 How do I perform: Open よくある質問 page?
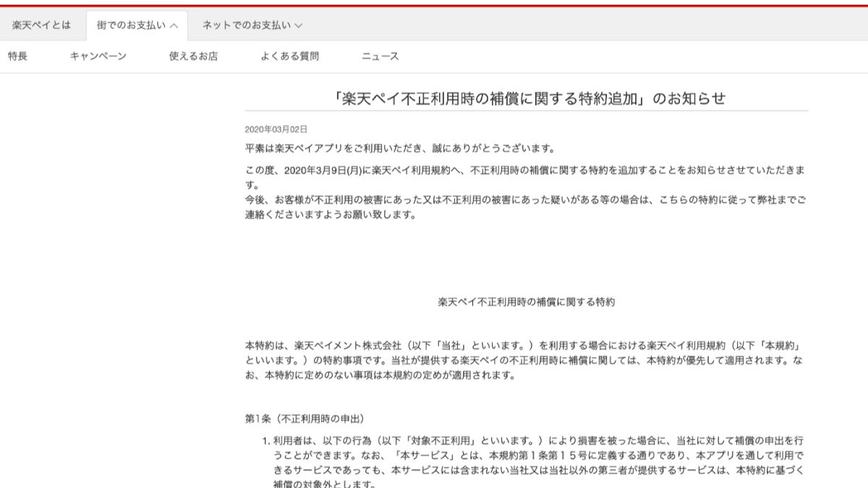(x=289, y=56)
